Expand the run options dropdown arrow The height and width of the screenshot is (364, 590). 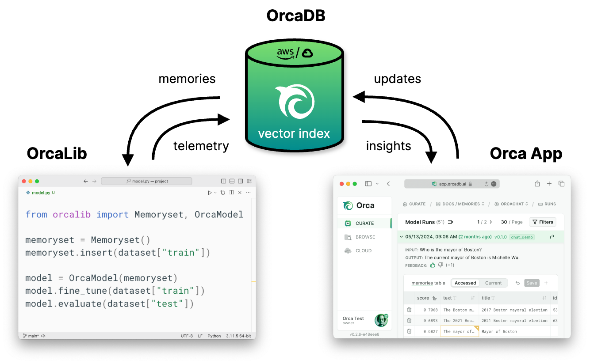click(x=215, y=193)
